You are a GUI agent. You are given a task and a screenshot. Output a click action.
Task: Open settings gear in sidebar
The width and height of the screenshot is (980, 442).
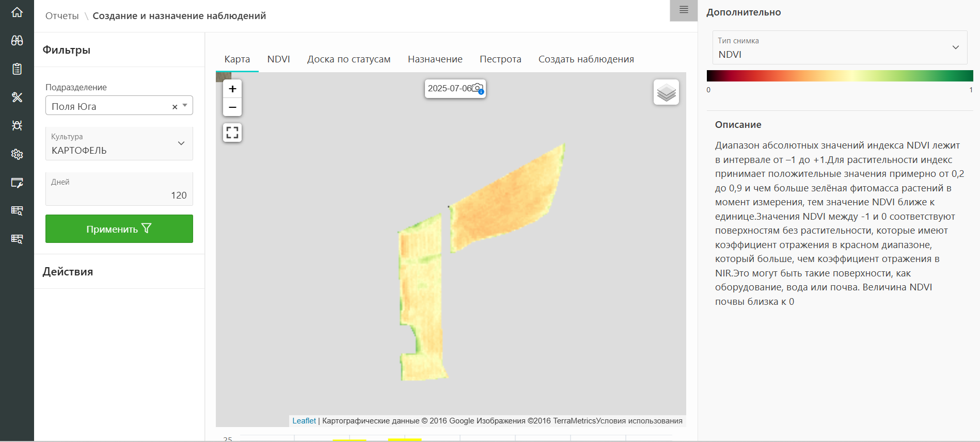point(17,154)
